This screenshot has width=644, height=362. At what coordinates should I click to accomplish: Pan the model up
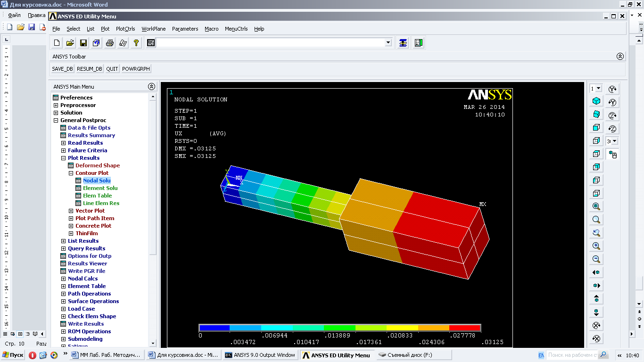596,299
